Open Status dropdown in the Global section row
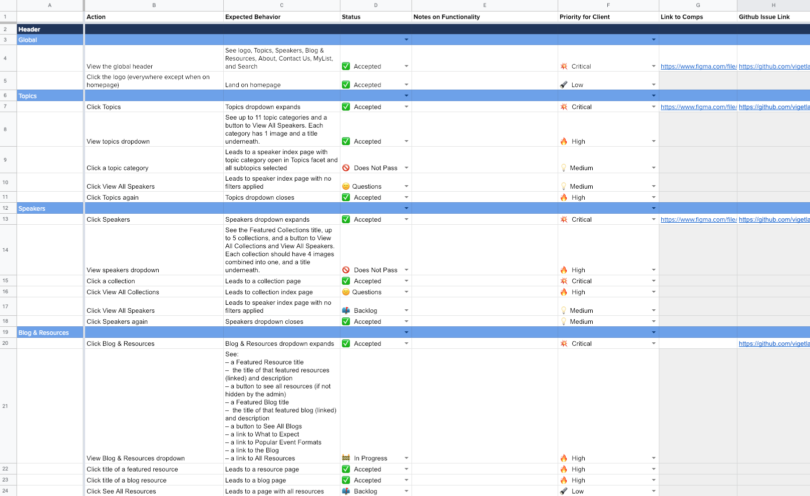Screen dimensions: 810x496 click(x=406, y=40)
